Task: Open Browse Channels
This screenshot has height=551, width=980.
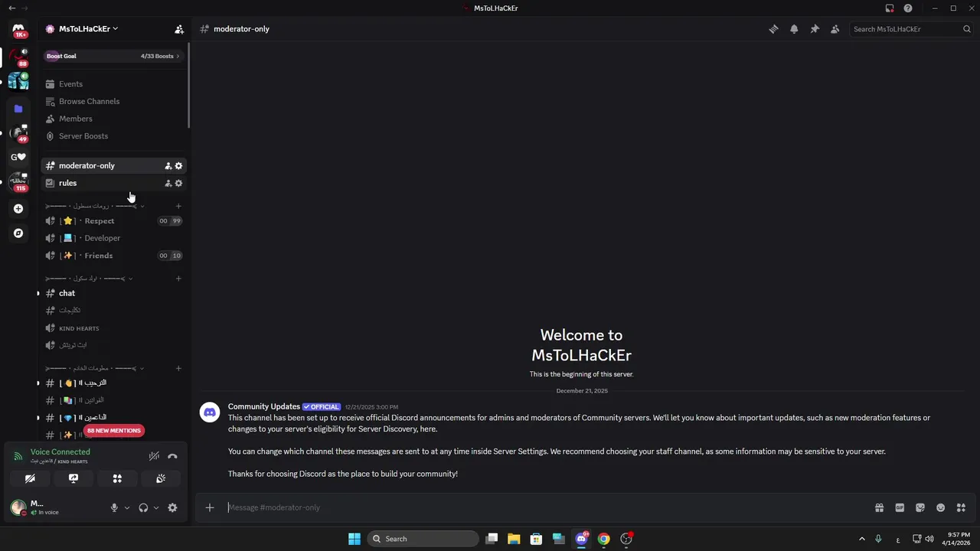Action: click(x=113, y=101)
